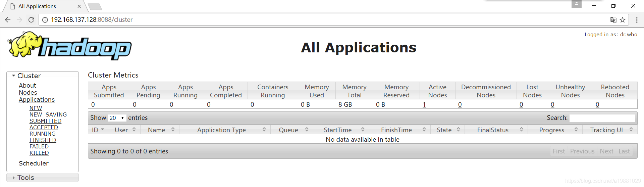
Task: Open the Scheduler link
Action: click(34, 163)
